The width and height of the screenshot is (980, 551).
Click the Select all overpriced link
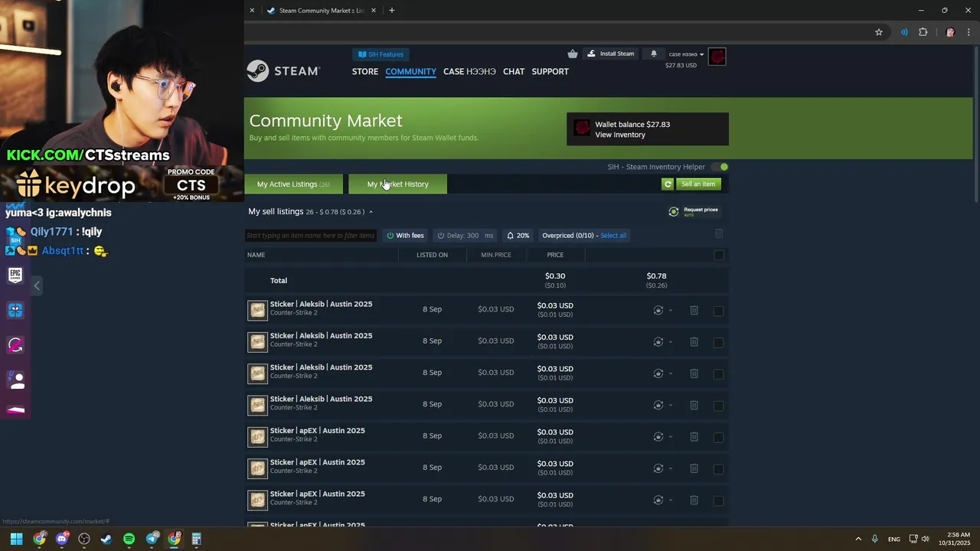613,236
